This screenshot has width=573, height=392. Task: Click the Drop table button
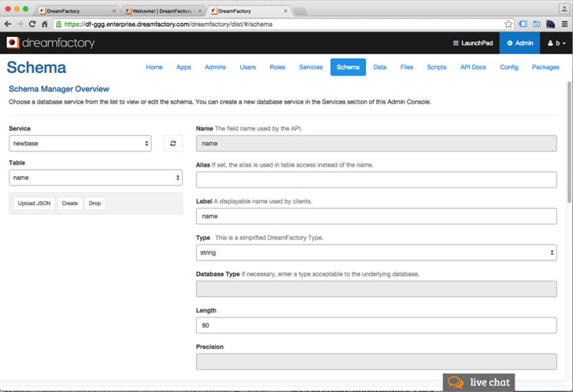point(95,204)
